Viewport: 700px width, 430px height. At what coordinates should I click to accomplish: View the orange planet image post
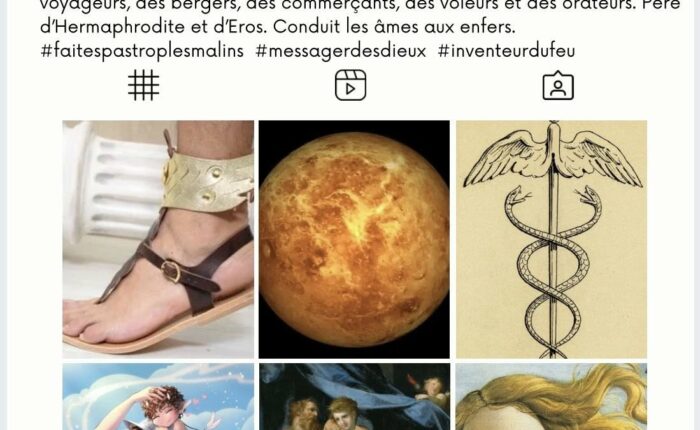coord(354,239)
